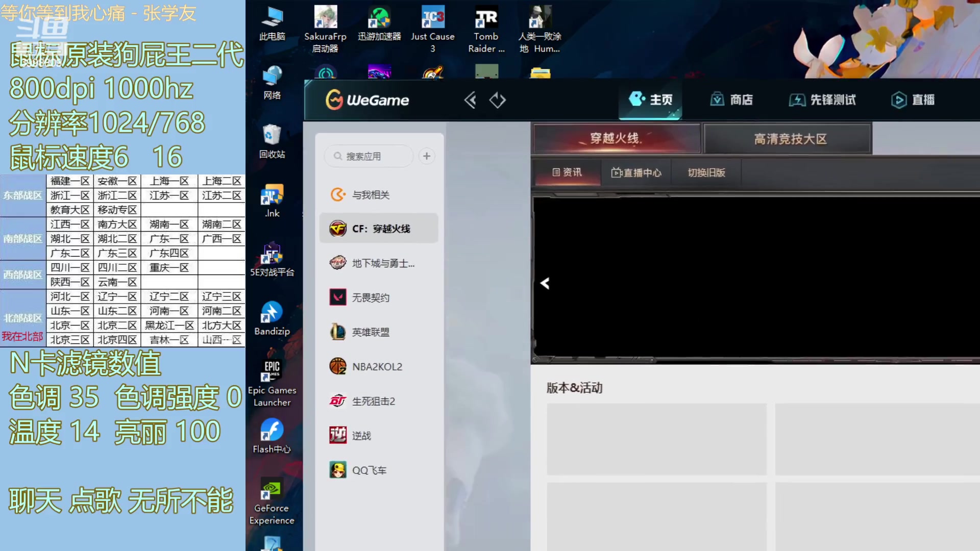Open the 直播中心 sub-tab

click(x=636, y=172)
